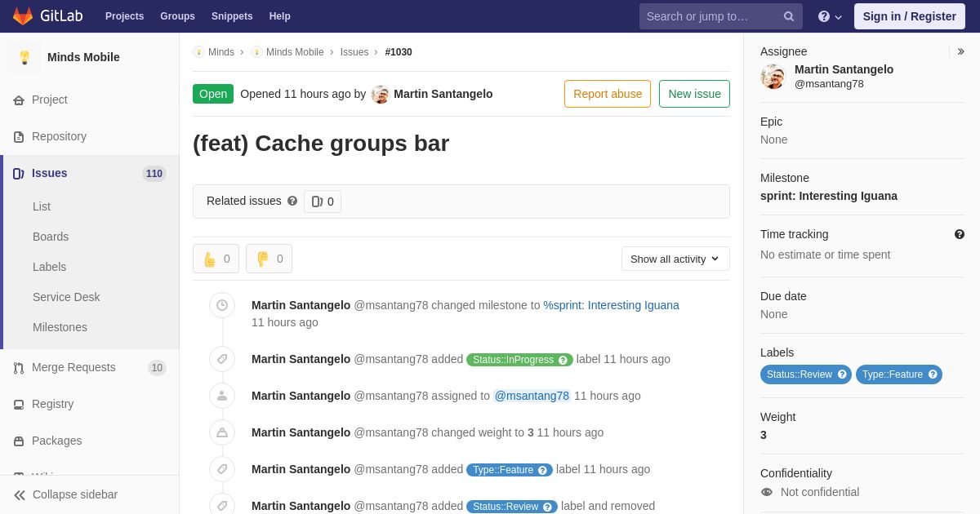Click the Issues count badge 110
Screen dimensions: 980x514
(x=154, y=174)
